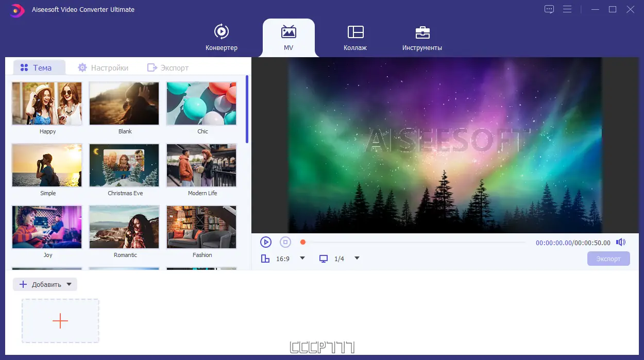Select the Chic theme thumbnail
Image resolution: width=644 pixels, height=360 pixels.
201,104
